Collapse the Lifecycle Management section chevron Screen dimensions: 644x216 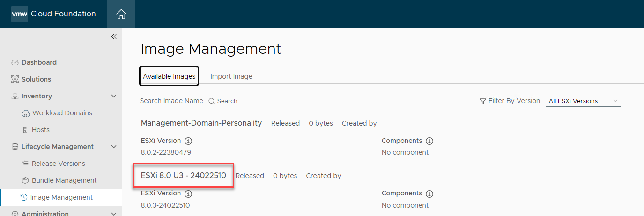click(x=113, y=147)
